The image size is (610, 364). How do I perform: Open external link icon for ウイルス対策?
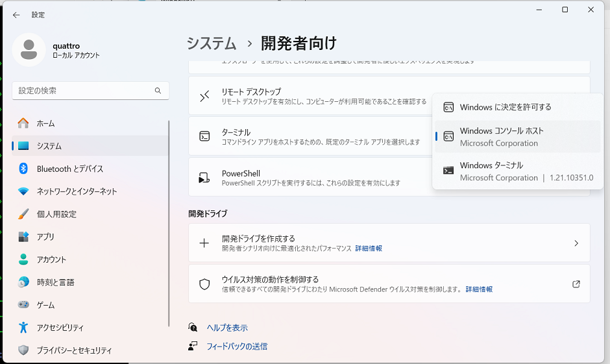(x=576, y=284)
